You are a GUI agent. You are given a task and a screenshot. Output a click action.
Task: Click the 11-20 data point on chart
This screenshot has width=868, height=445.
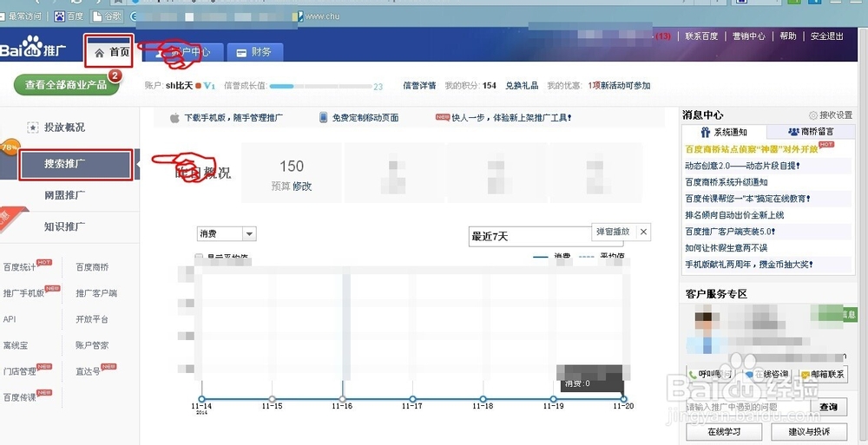(x=624, y=398)
